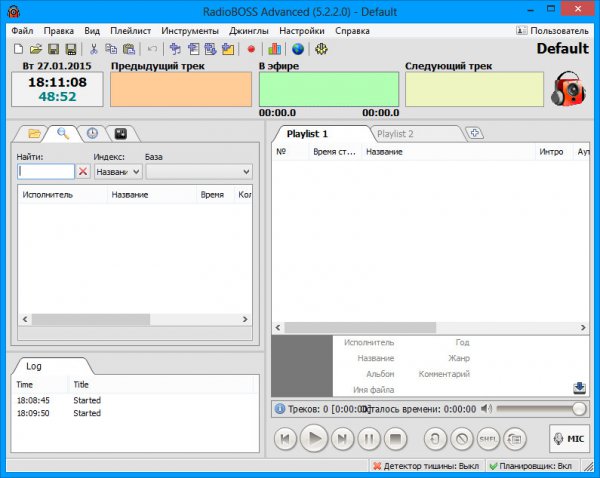Cut selection with the scissors icon
600x478 pixels.
click(x=93, y=49)
